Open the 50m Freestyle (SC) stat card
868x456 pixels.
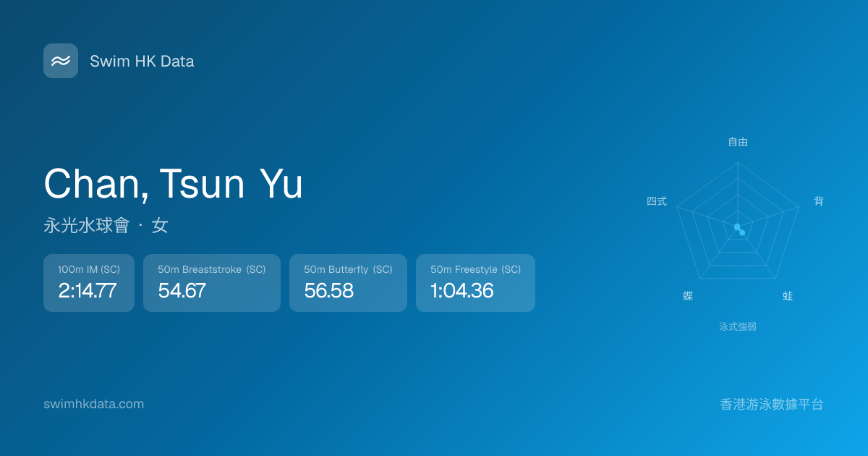click(x=475, y=283)
